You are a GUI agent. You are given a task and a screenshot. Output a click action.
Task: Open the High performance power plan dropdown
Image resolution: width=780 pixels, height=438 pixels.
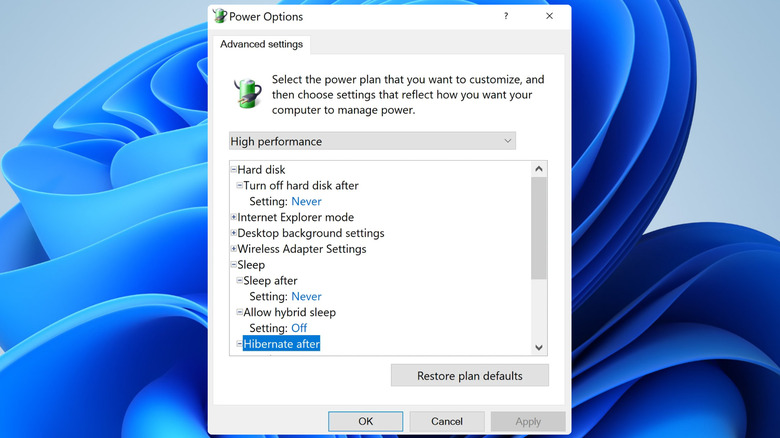pos(372,141)
